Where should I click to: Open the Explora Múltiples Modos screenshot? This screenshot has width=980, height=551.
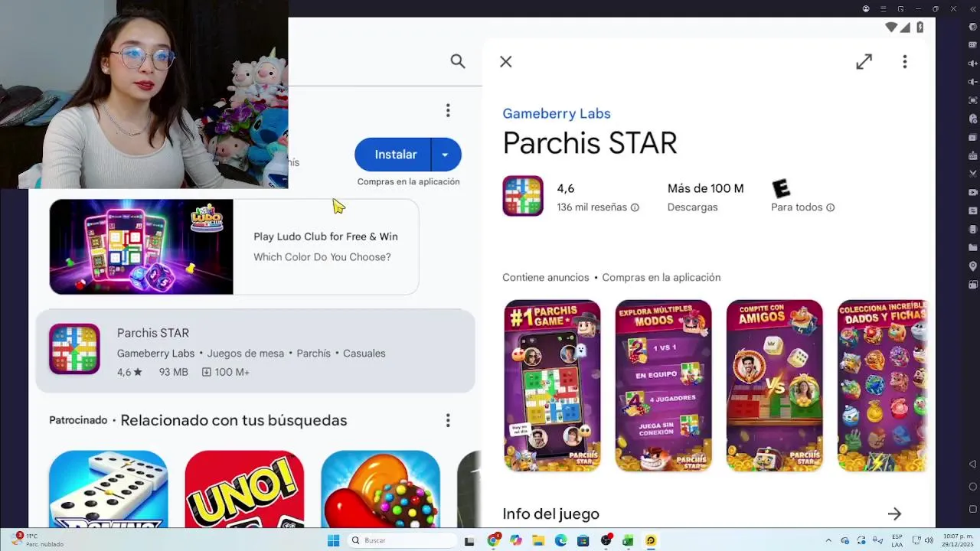[x=663, y=386]
